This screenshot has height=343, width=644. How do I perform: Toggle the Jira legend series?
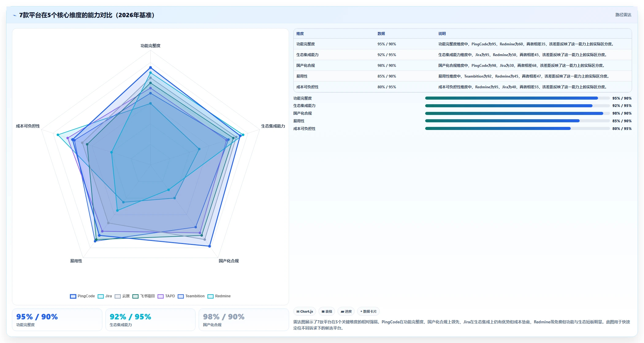click(105, 296)
